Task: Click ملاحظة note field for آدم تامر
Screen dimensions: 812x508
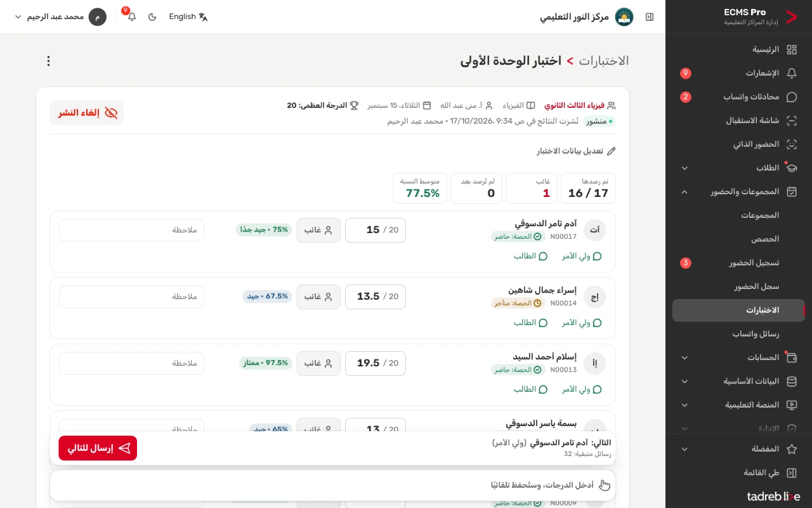Action: pos(131,230)
